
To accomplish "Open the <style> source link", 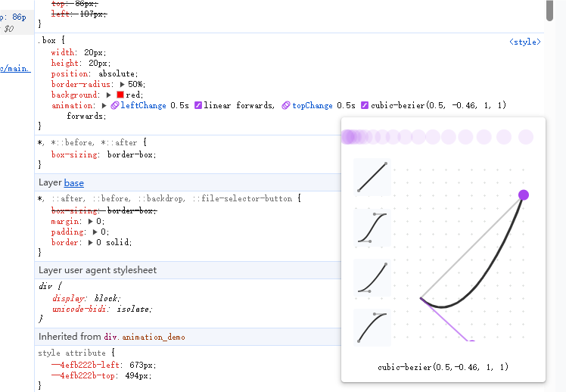I will point(525,42).
